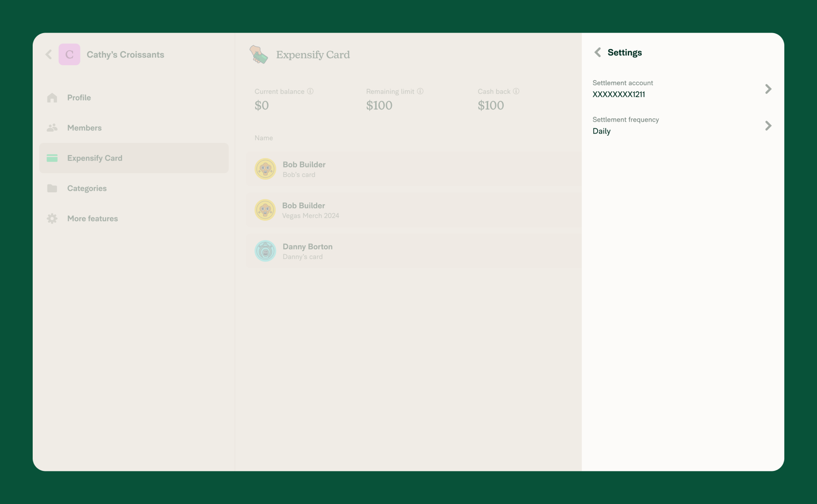The width and height of the screenshot is (817, 504).
Task: Select Members from the left sidebar
Action: [84, 128]
